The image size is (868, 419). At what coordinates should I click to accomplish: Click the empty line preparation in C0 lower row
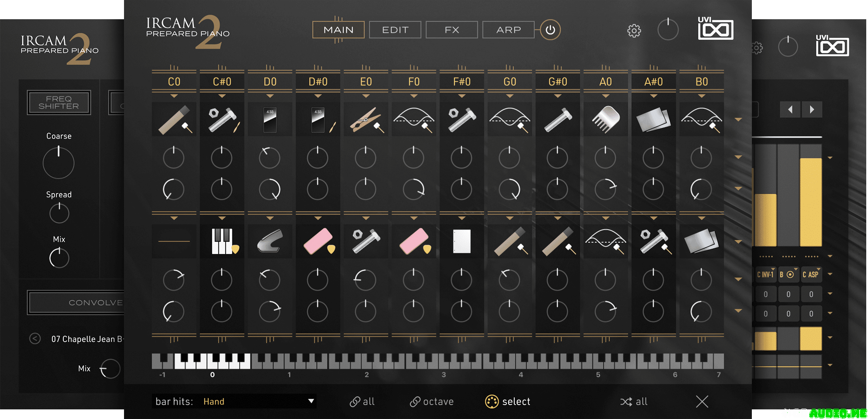(174, 241)
